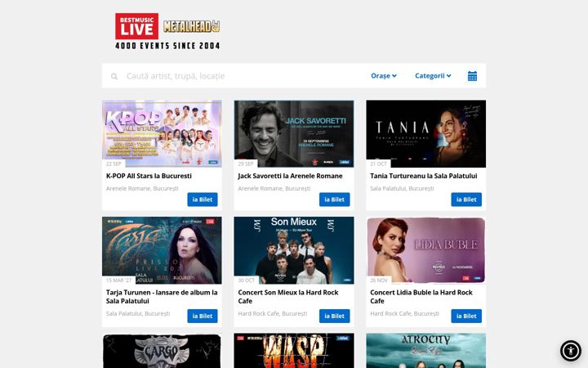The height and width of the screenshot is (368, 588).
Task: Click the 26 NOV date label
Action: click(x=379, y=280)
